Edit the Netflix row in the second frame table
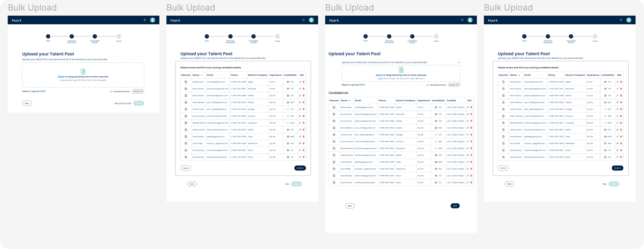 pos(300,130)
